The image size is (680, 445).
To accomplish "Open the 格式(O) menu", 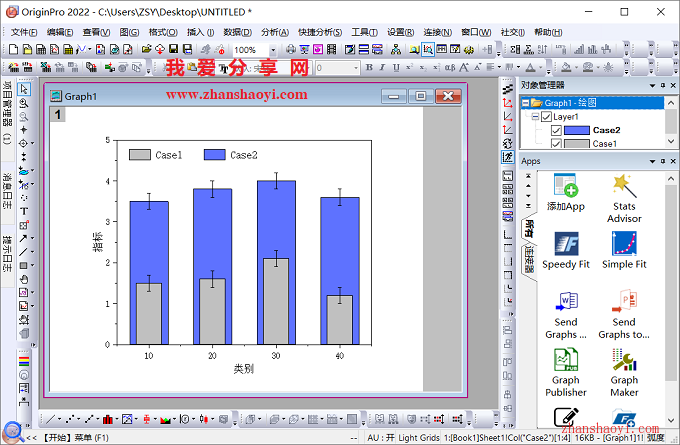I will (x=163, y=33).
